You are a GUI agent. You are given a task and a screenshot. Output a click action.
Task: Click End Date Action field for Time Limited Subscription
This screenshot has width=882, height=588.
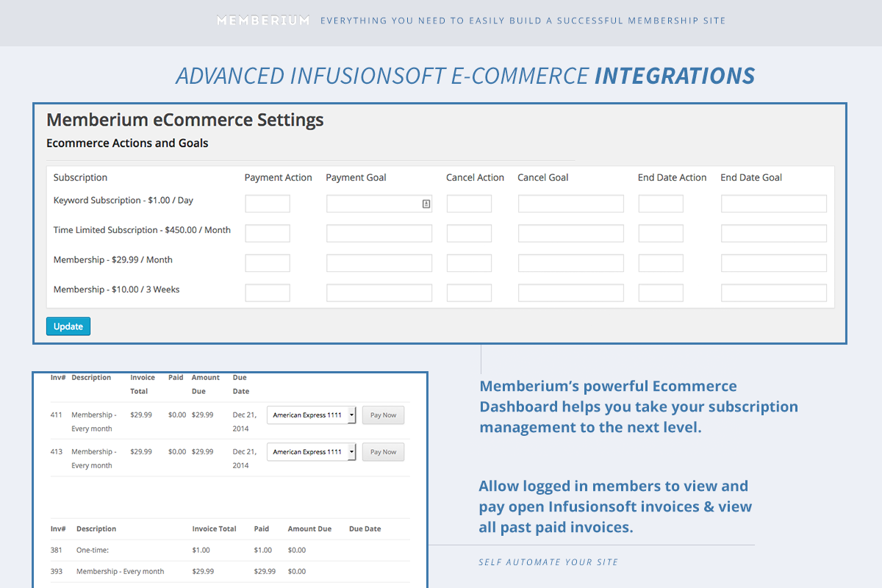661,234
